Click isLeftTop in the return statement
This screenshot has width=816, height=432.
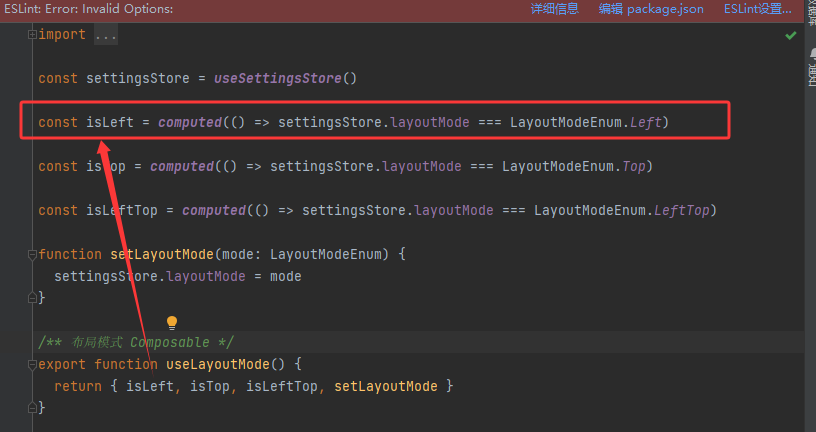click(282, 386)
